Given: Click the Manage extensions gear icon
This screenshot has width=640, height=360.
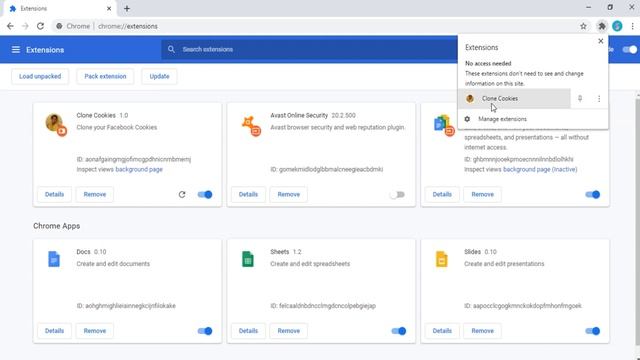Looking at the screenshot, I should tap(467, 119).
